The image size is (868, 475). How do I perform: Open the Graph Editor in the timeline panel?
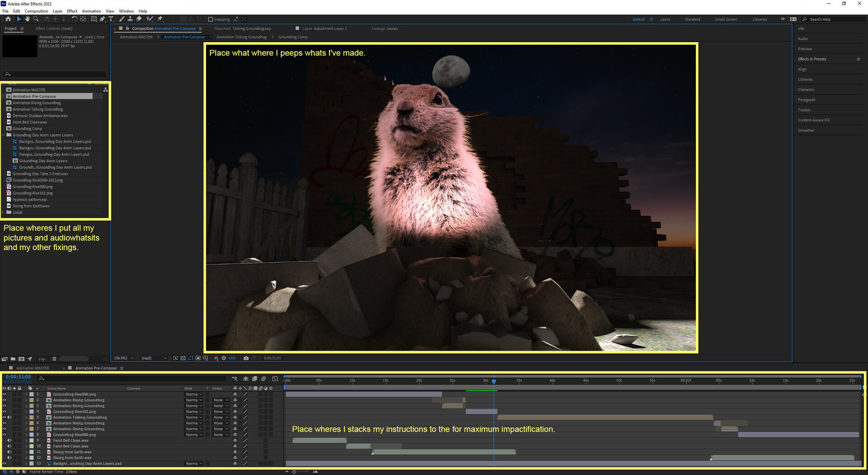click(274, 379)
